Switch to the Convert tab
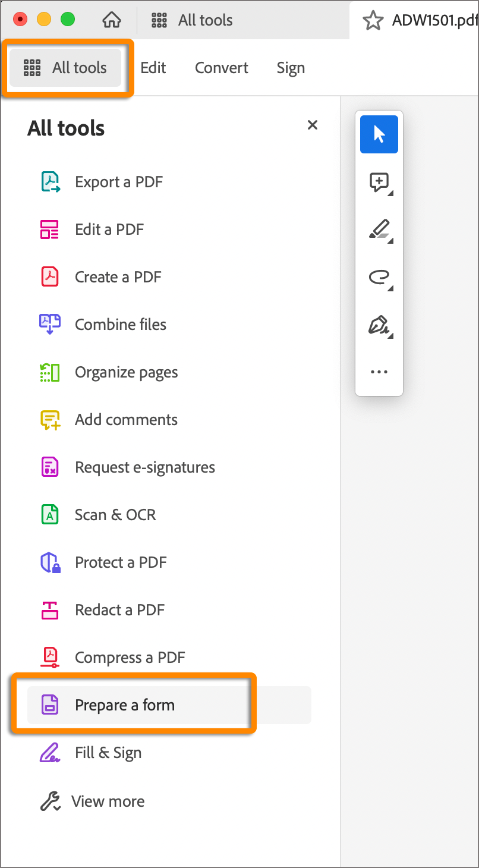The image size is (479, 868). point(221,67)
